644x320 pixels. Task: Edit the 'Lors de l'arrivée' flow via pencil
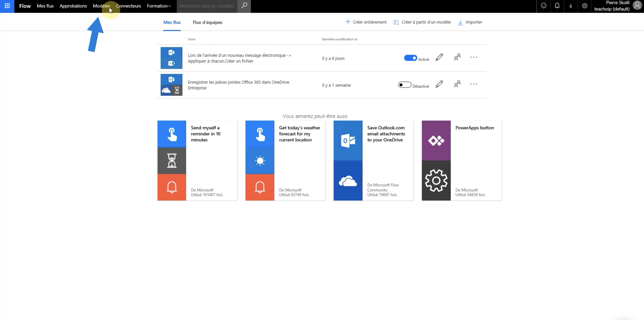tap(439, 57)
